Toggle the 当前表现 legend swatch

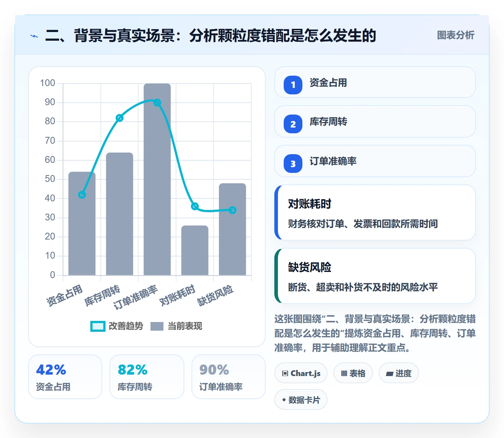[x=157, y=326]
